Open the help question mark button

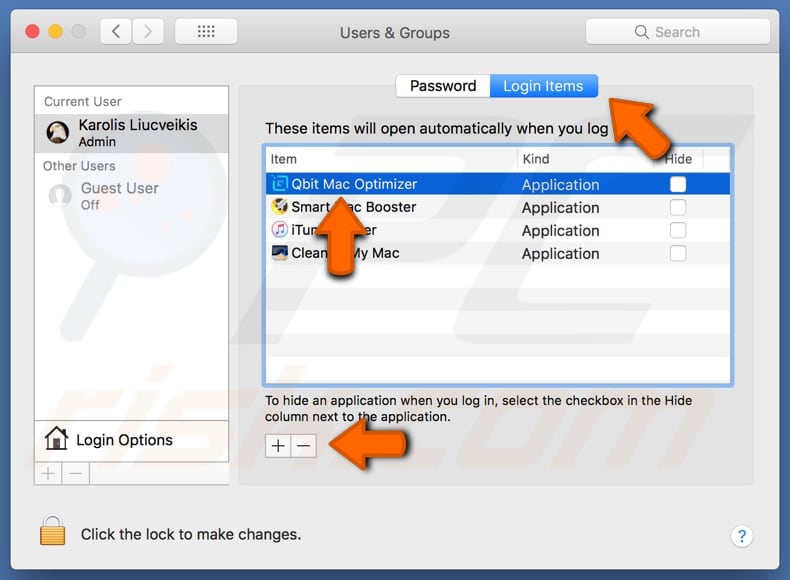tap(742, 536)
